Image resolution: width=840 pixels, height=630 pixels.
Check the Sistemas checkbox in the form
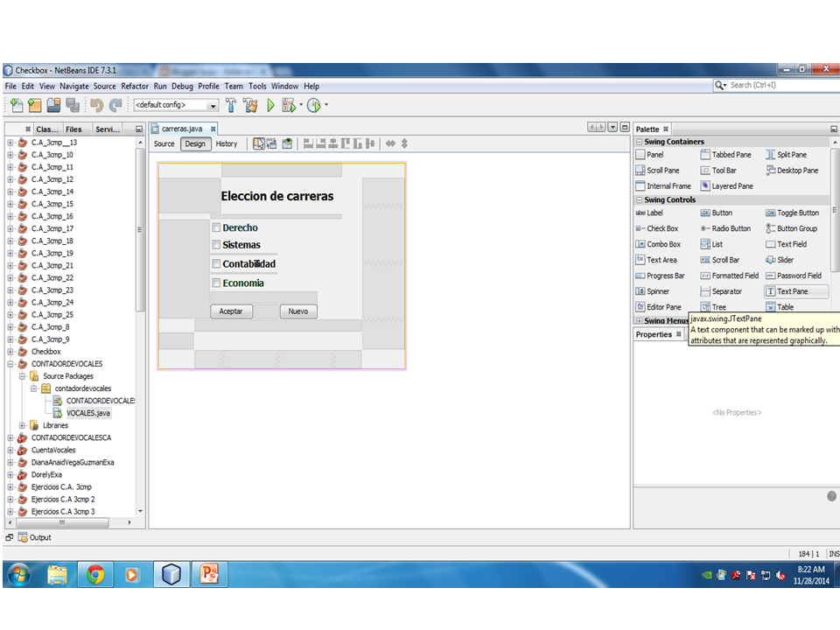coord(215,245)
